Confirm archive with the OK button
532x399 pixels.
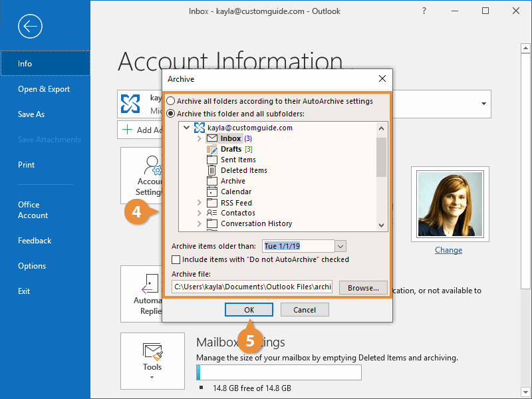coord(249,310)
